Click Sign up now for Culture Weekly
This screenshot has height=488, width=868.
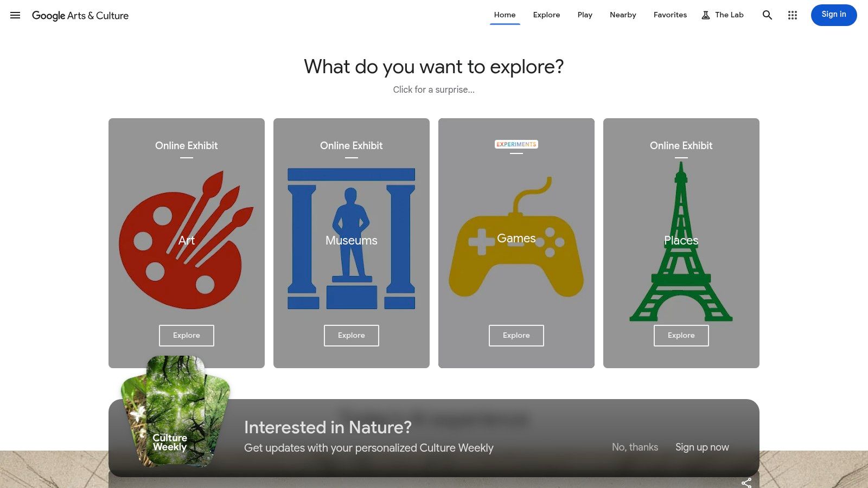702,447
